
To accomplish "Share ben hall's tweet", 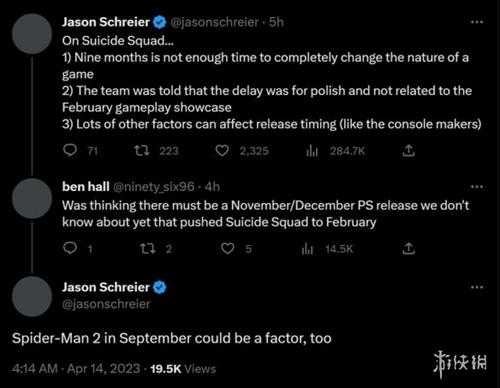I will [408, 248].
